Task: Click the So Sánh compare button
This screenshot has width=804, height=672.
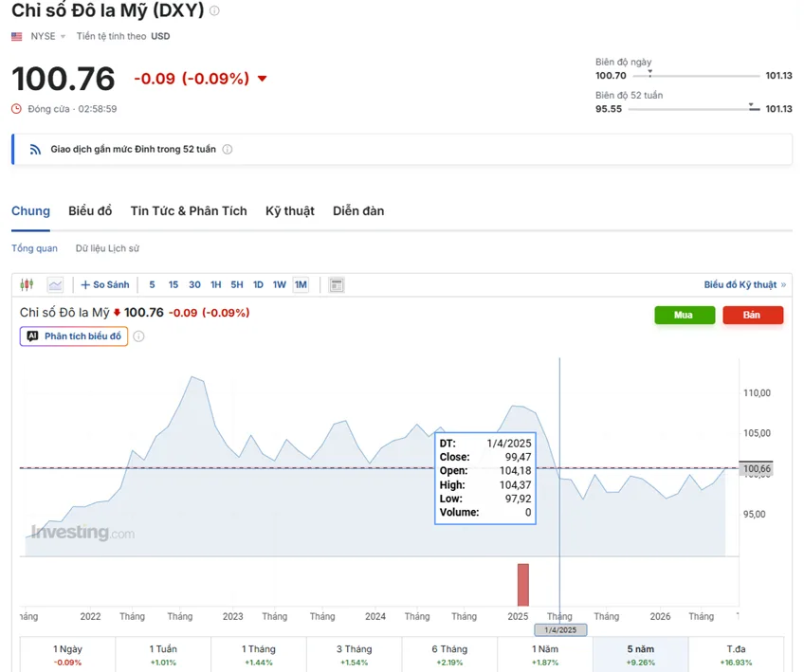Action: click(x=105, y=284)
